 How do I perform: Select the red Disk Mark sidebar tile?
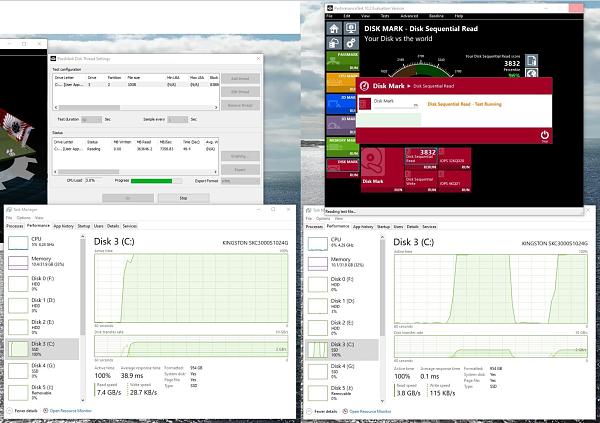coord(342,168)
